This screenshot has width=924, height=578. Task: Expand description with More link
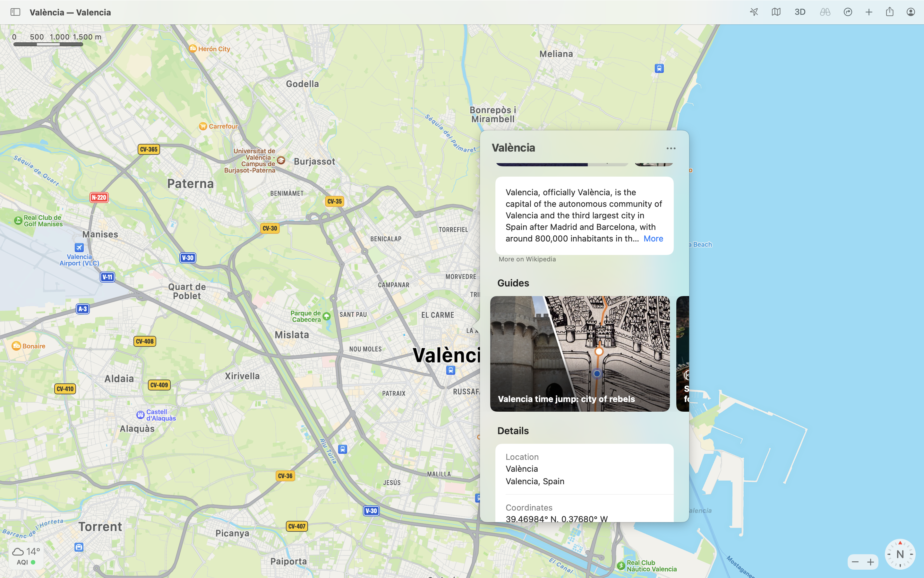[653, 239]
